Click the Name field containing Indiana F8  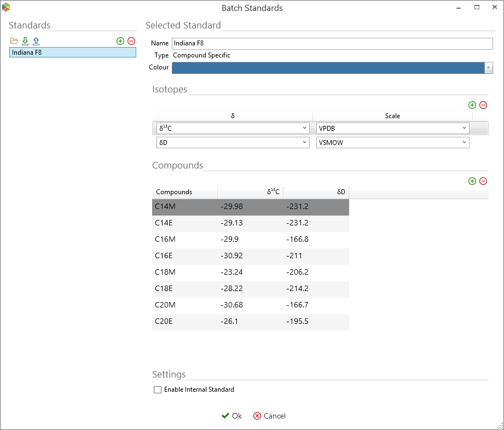tap(332, 44)
